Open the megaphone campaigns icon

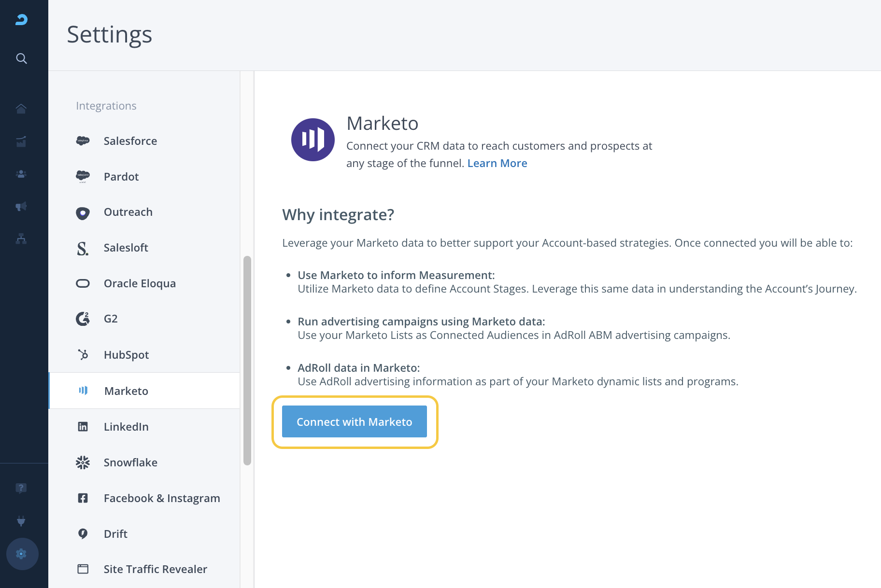[21, 206]
